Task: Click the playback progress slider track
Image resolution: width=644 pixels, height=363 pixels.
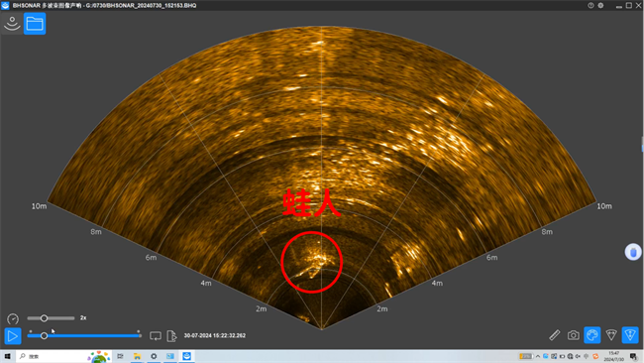Action: (84, 336)
